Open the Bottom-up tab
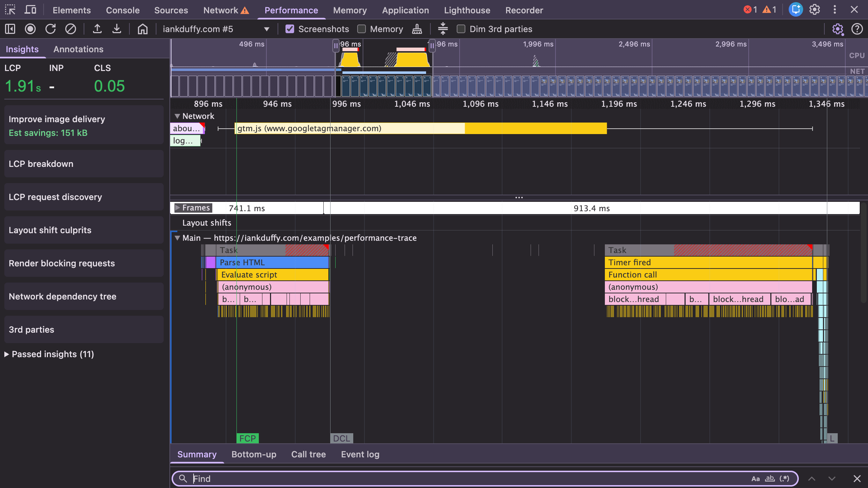 click(x=254, y=454)
